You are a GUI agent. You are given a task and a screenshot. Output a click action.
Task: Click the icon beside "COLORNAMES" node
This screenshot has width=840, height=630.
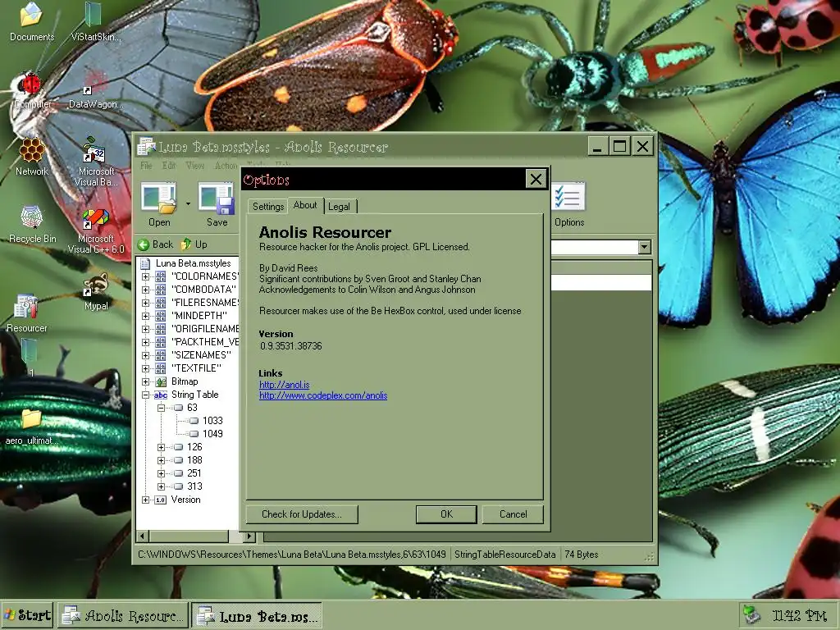click(161, 276)
